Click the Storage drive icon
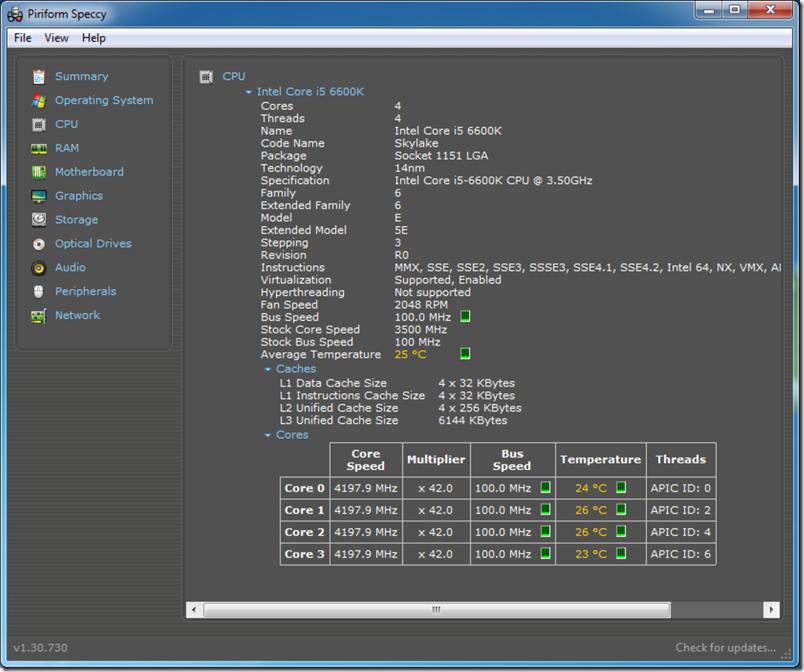 pyautogui.click(x=39, y=220)
